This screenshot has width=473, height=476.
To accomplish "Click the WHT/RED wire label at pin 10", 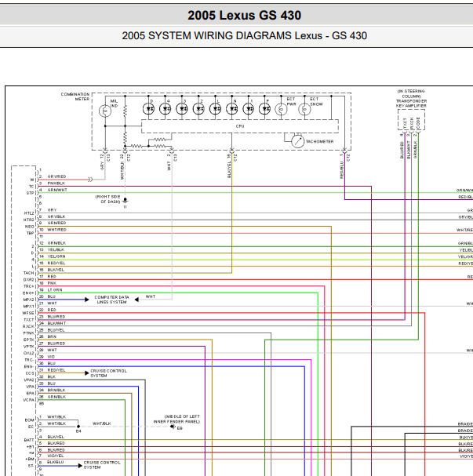I will [56, 230].
